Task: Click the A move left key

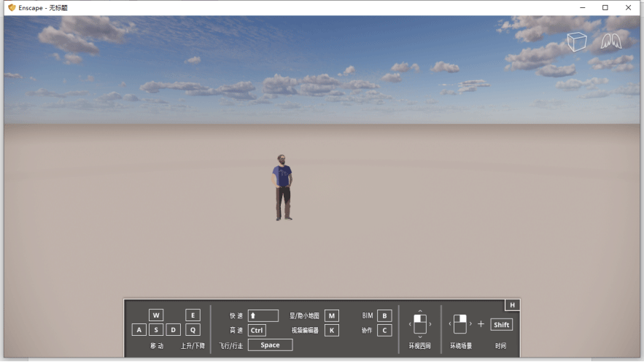Action: tap(139, 330)
